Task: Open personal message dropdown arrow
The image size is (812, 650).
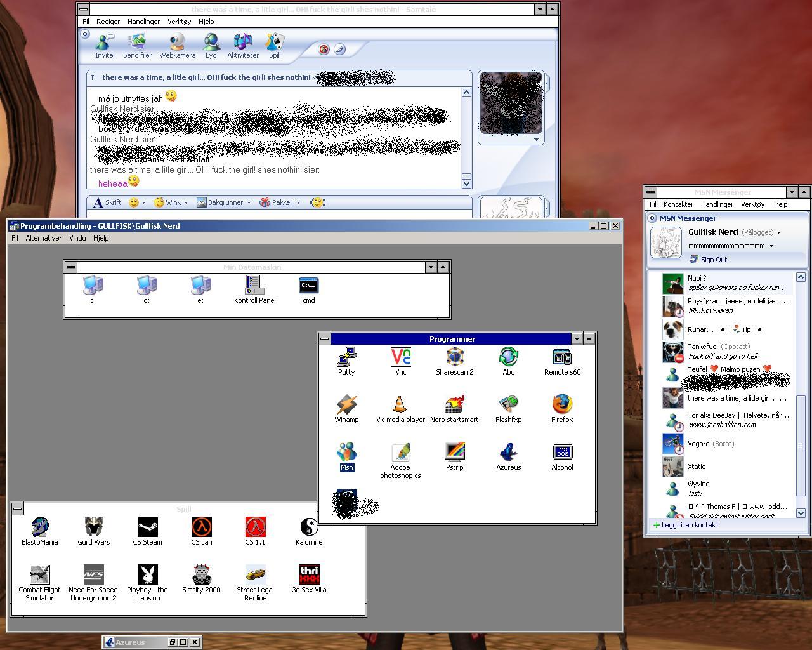Action: coord(771,246)
